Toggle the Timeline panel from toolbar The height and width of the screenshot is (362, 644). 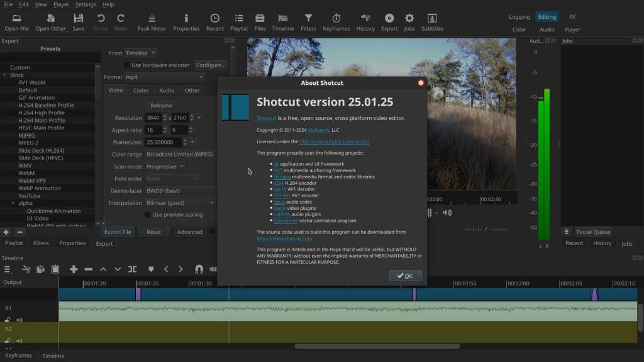(x=283, y=23)
